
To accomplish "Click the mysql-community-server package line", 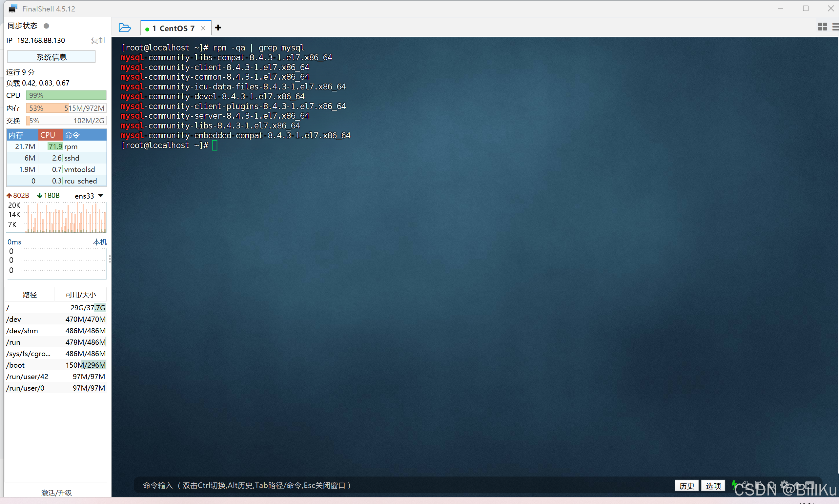I will 215,116.
